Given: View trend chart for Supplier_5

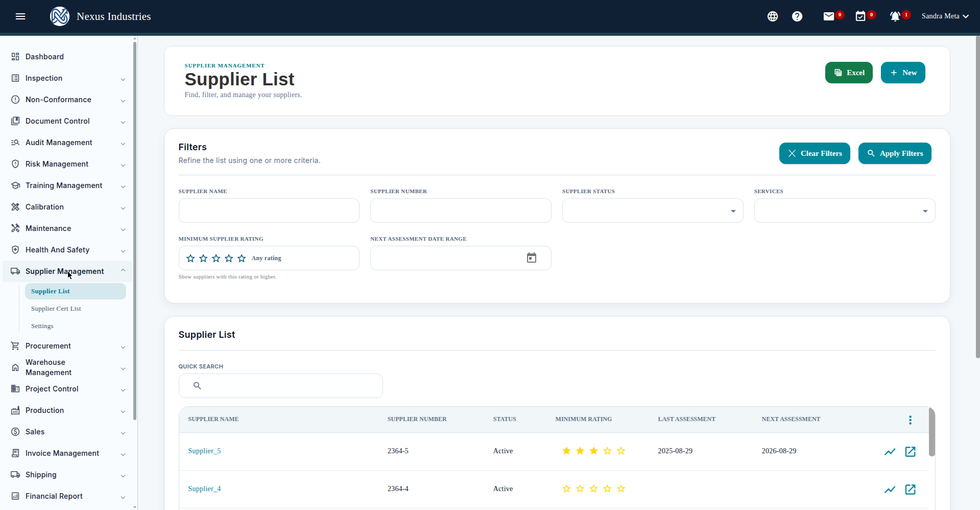Looking at the screenshot, I should 890,452.
